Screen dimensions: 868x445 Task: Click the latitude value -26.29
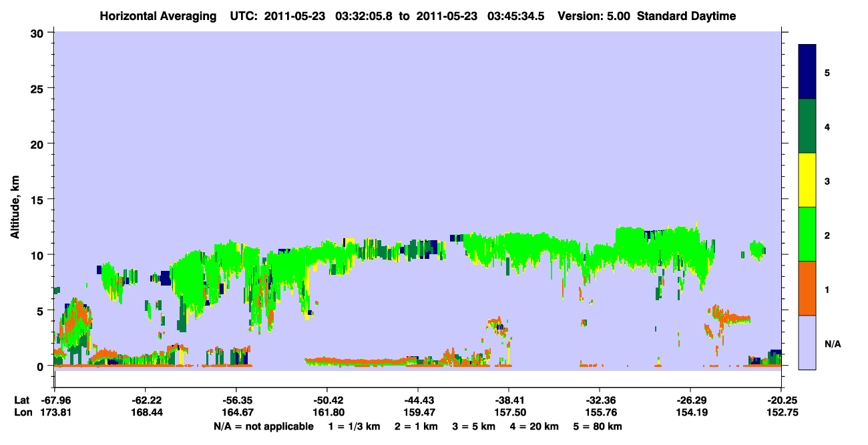690,400
